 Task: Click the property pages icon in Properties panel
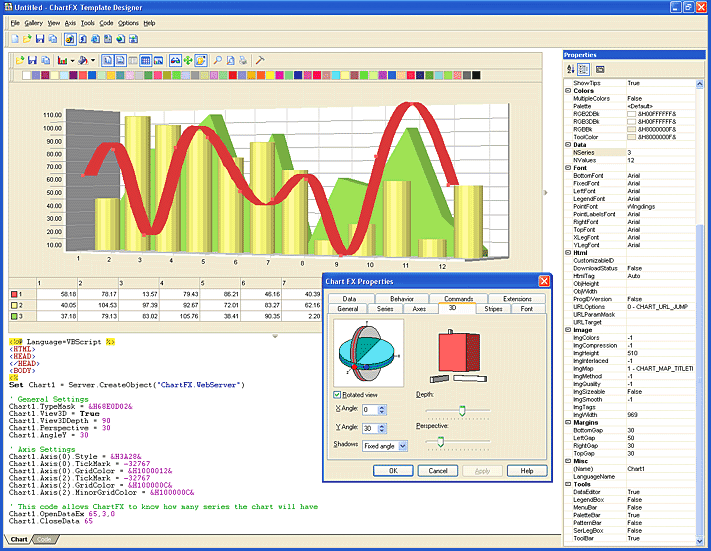pyautogui.click(x=600, y=69)
